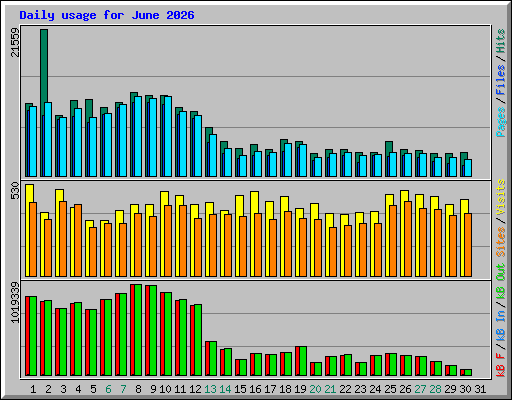The image size is (512, 400).
Task: Click the cyan pages bar for day 8
Action: pos(138,136)
